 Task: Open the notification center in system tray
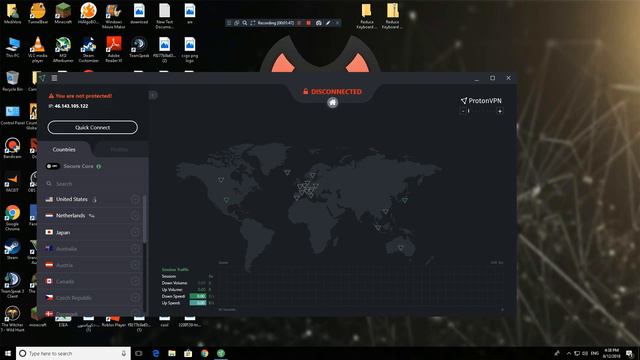630,353
